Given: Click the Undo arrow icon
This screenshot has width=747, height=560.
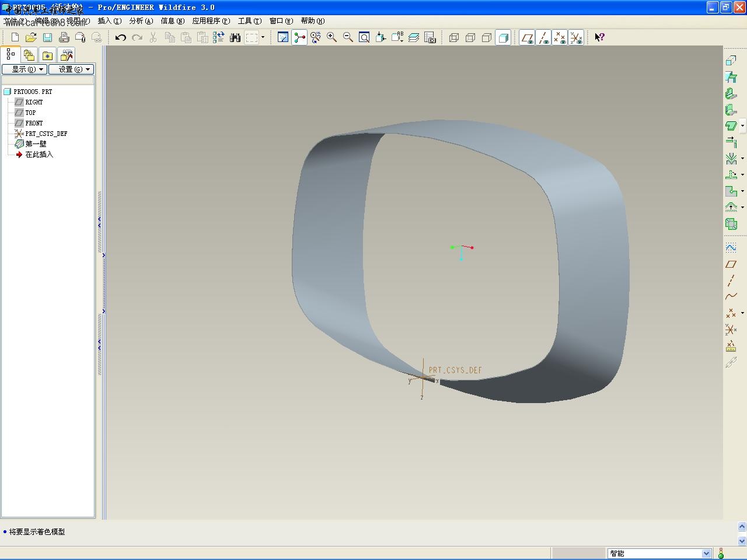Looking at the screenshot, I should point(121,37).
